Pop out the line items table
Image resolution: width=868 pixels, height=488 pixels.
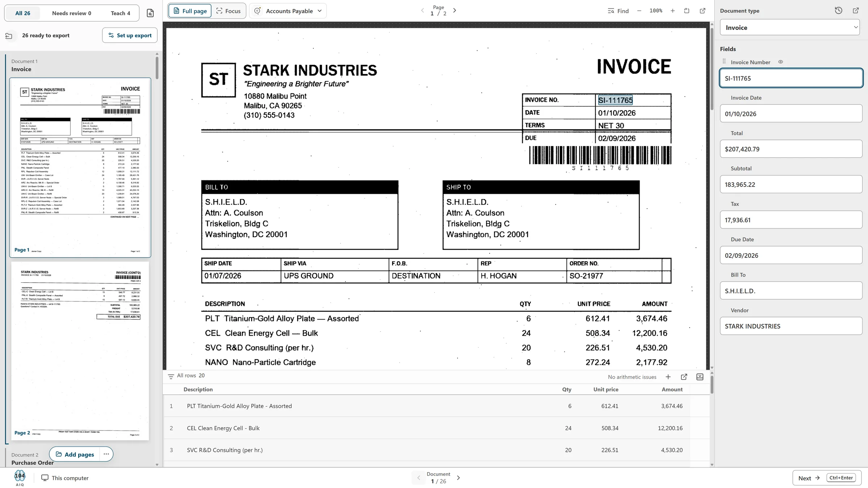coord(684,377)
